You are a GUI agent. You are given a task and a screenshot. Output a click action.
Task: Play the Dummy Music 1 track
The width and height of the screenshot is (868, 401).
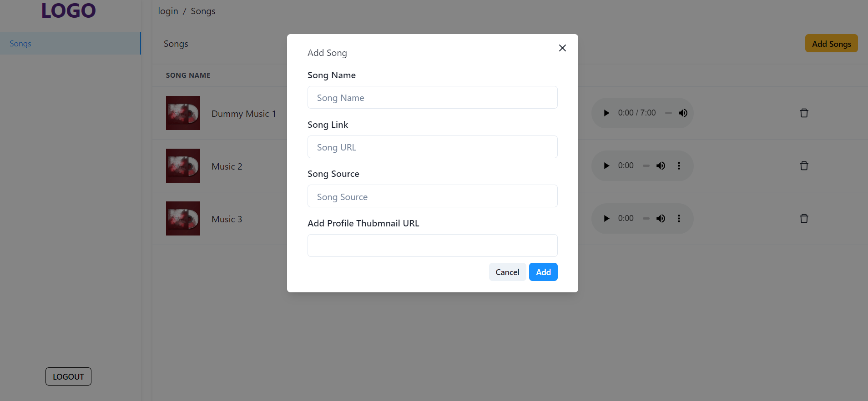606,113
